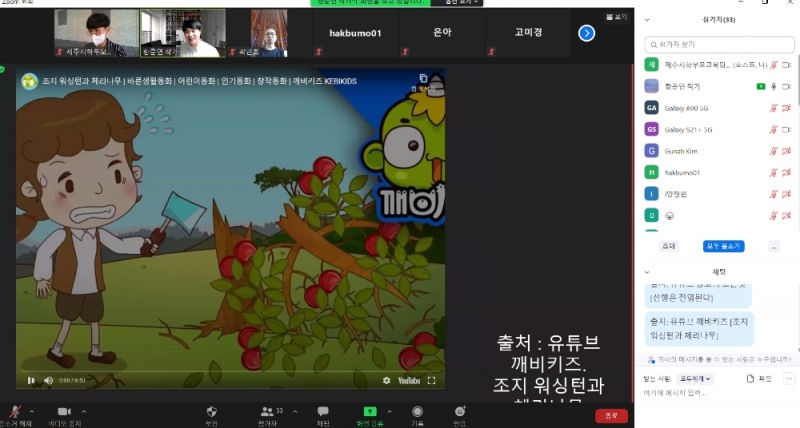Toggle host's microphone icon in list
The width and height of the screenshot is (800, 428).
tap(773, 65)
